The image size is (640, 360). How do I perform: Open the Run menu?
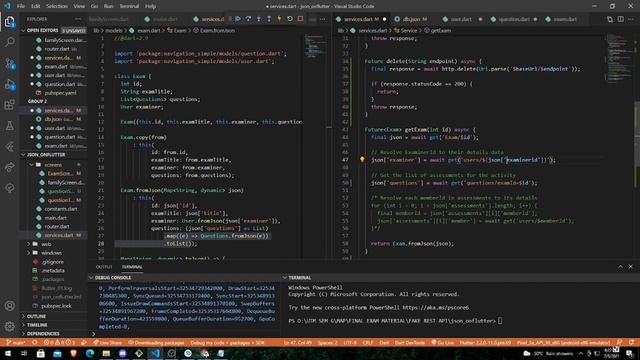(109, 6)
